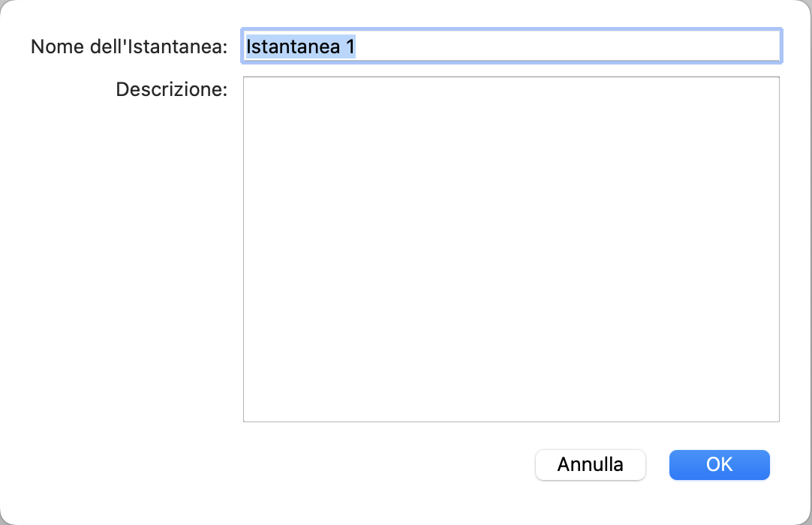Click the white Annulla button
The height and width of the screenshot is (525, 812).
[590, 464]
